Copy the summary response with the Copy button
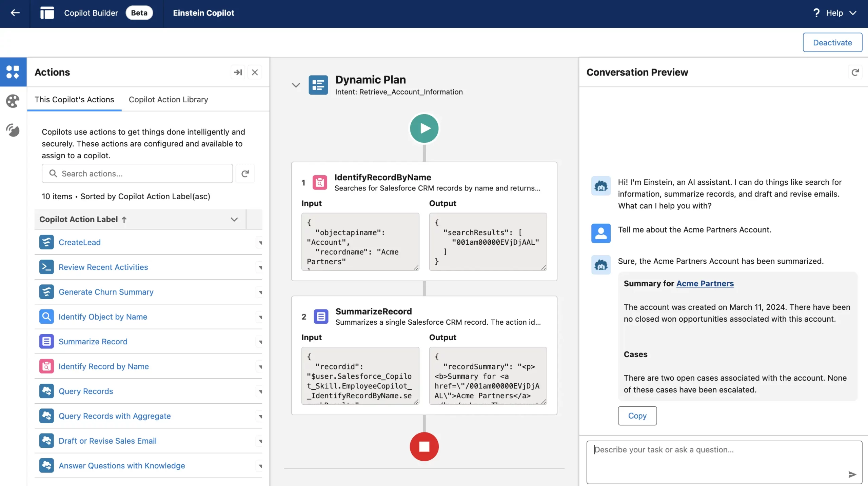The image size is (868, 486). coord(637,416)
